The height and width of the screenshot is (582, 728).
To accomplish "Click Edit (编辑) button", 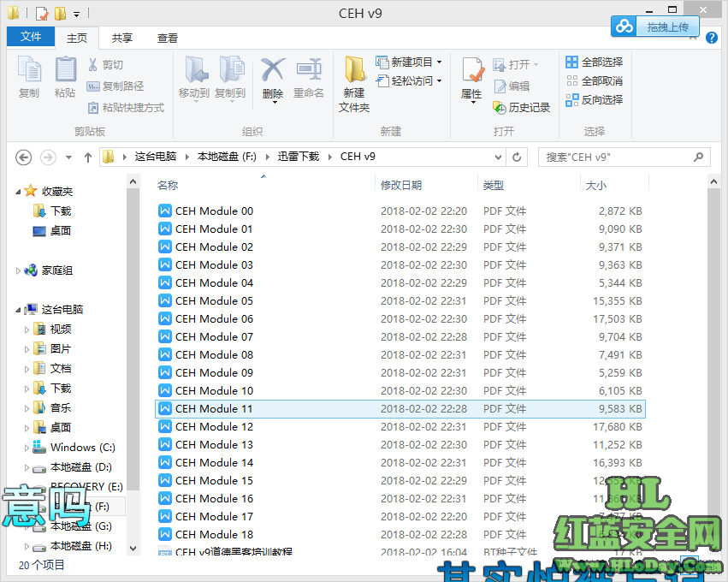I will (x=512, y=86).
